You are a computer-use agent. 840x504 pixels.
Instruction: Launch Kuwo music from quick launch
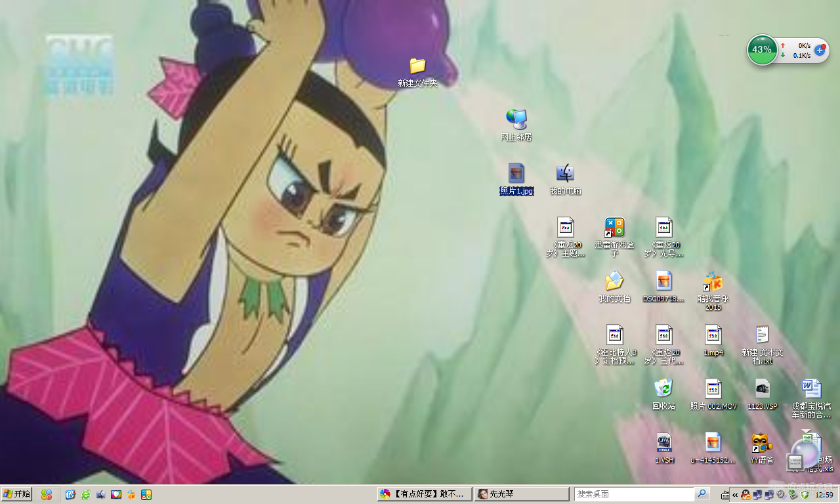click(131, 495)
